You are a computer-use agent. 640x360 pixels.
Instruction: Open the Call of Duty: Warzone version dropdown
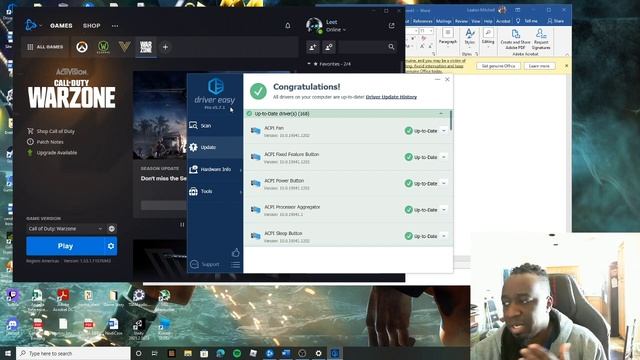(65, 229)
